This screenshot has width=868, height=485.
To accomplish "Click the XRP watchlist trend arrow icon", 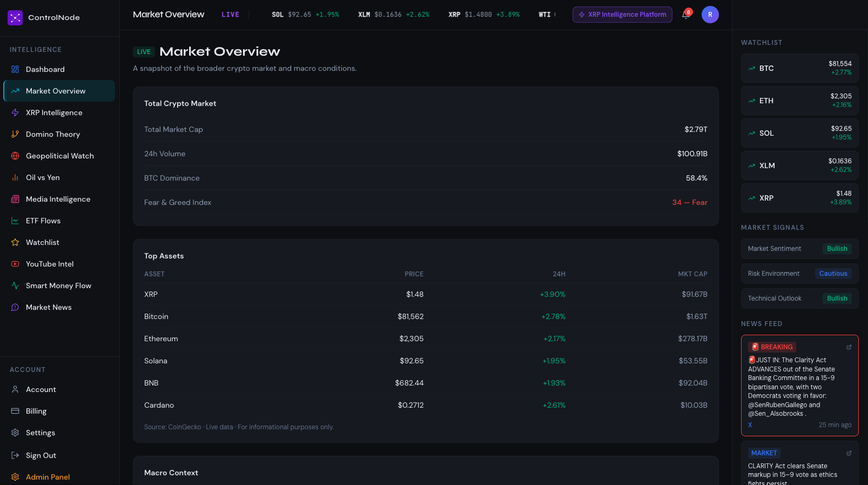I will (x=752, y=198).
